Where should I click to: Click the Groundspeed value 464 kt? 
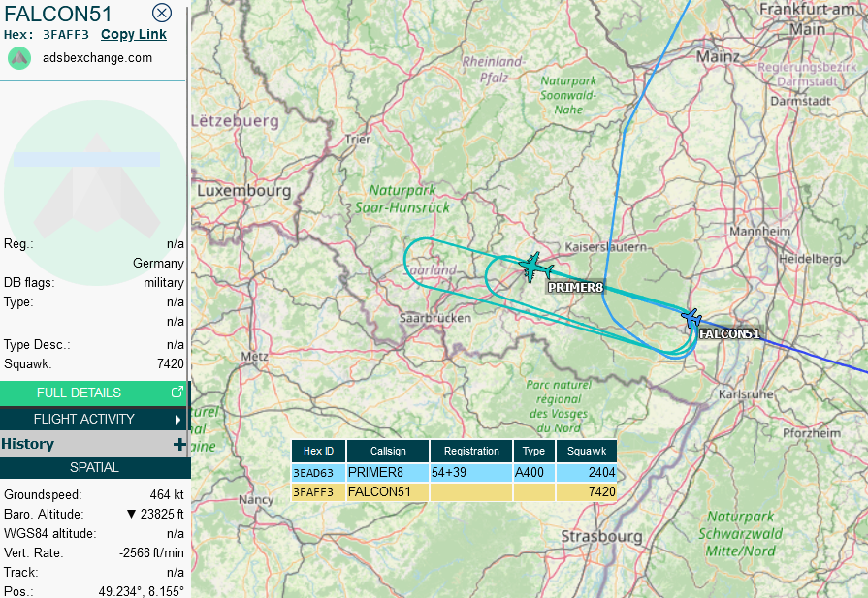[167, 494]
